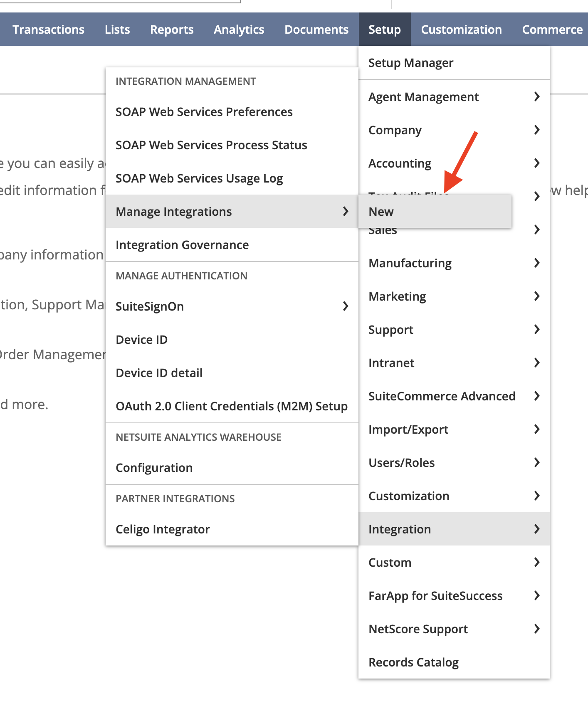588x701 pixels.
Task: Open the Documents menu
Action: click(316, 30)
